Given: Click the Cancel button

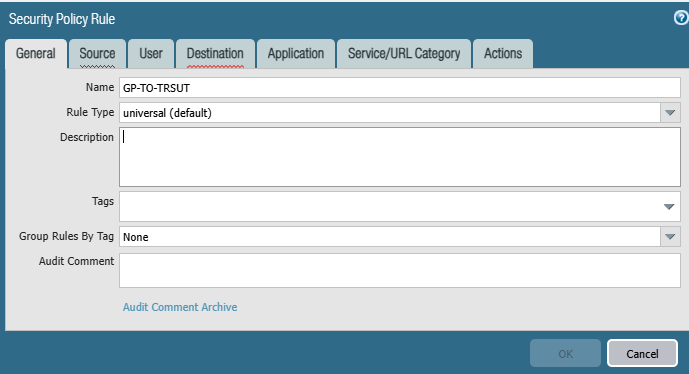Looking at the screenshot, I should tap(642, 353).
